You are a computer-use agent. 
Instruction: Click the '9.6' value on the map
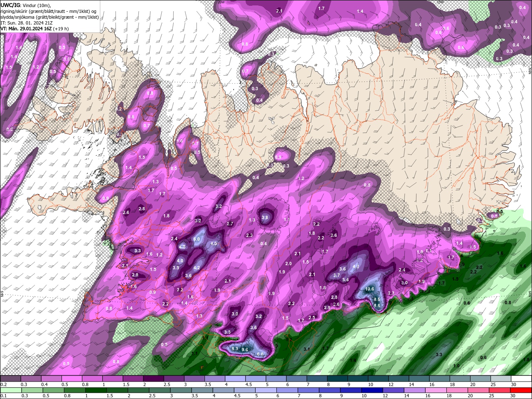[245, 350]
